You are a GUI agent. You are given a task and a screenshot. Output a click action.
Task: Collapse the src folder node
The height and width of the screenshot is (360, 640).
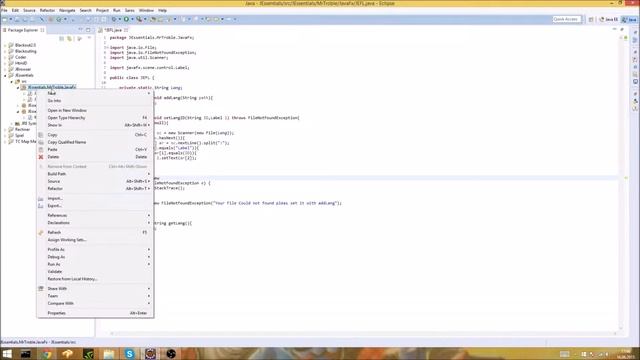(x=11, y=82)
